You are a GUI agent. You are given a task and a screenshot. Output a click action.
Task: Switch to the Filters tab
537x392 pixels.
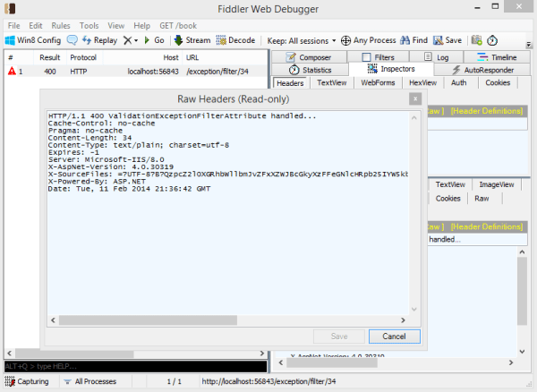coord(378,57)
